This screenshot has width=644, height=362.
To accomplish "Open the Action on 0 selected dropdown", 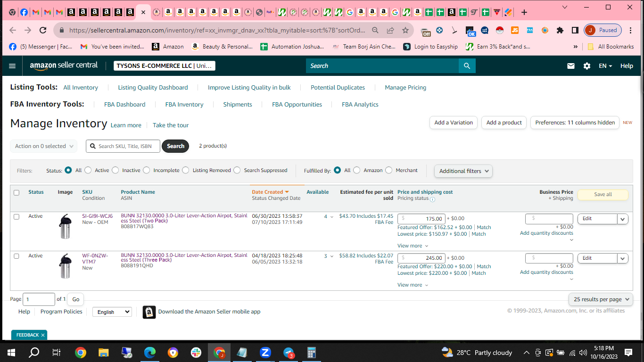I will pyautogui.click(x=44, y=146).
